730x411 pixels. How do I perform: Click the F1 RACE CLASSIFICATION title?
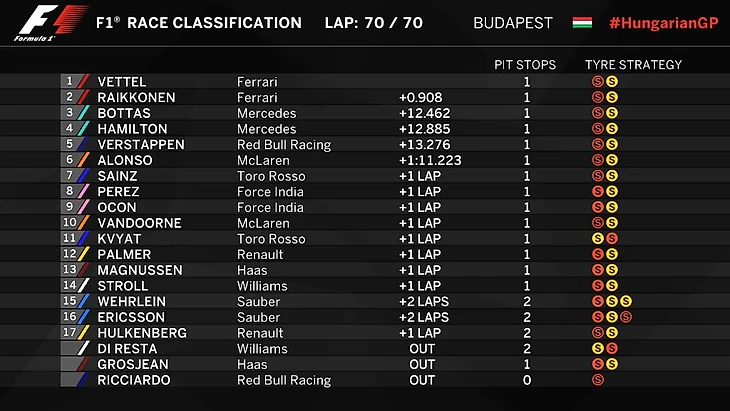[198, 22]
